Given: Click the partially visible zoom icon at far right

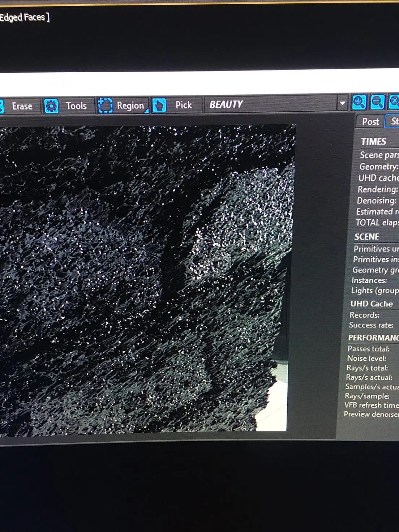Looking at the screenshot, I should pyautogui.click(x=394, y=102).
